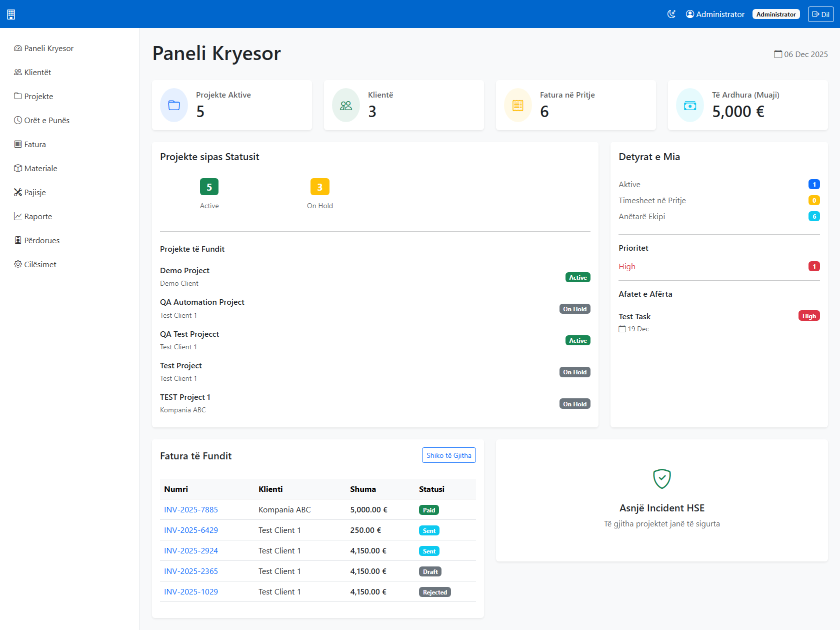Viewport: 840px width, 630px height.
Task: Click the Fatura invoice icon
Action: 18,144
